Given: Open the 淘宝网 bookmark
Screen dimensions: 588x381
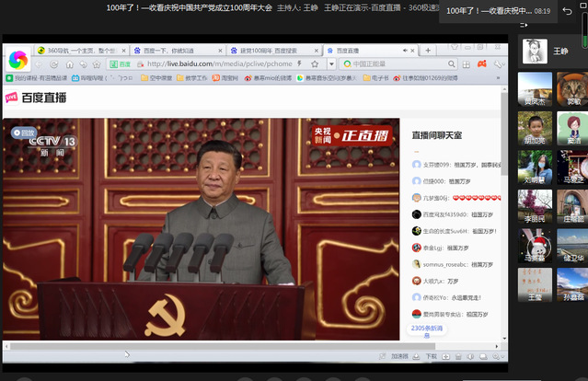Looking at the screenshot, I should tap(225, 78).
